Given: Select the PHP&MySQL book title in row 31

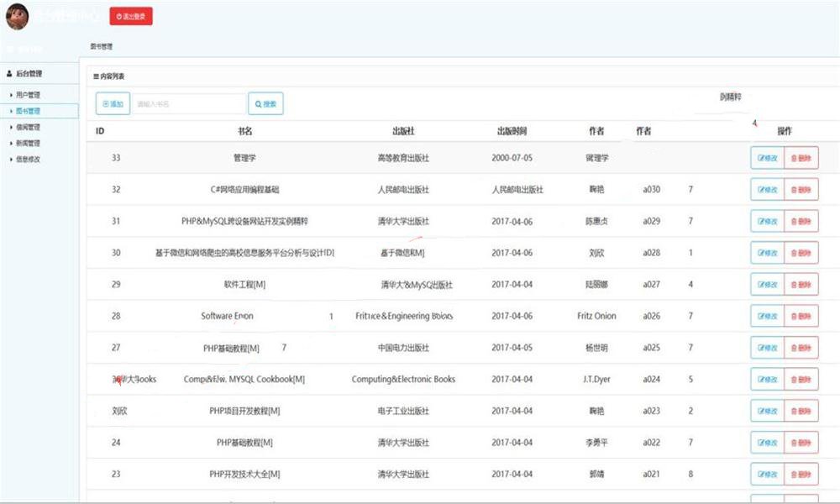Looking at the screenshot, I should (244, 221).
